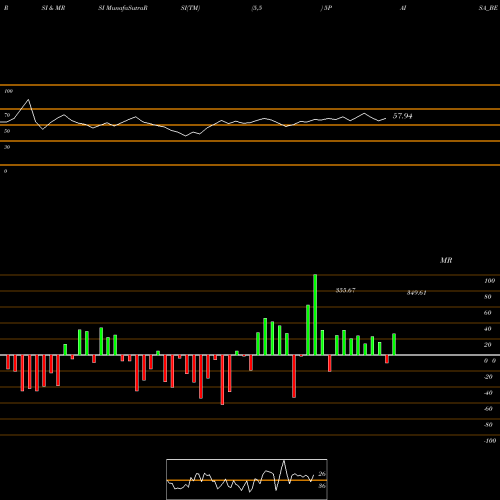Click the -80 label on the MR axis
Viewport: 500px width, 500px height.
[x=488, y=425]
